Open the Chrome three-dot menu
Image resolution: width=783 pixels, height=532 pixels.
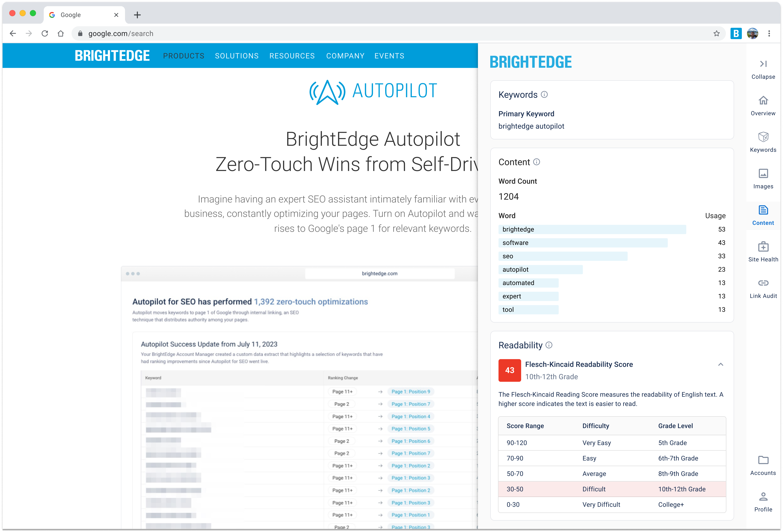click(769, 33)
